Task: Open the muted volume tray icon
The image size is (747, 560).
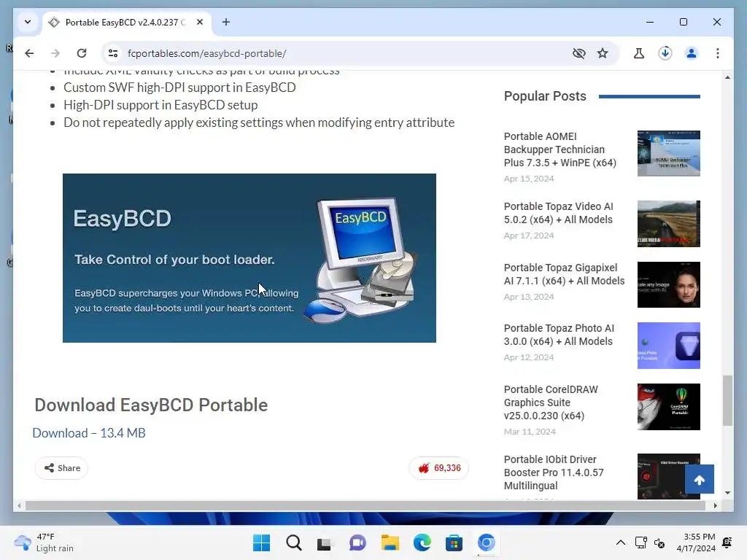Action: [x=659, y=542]
